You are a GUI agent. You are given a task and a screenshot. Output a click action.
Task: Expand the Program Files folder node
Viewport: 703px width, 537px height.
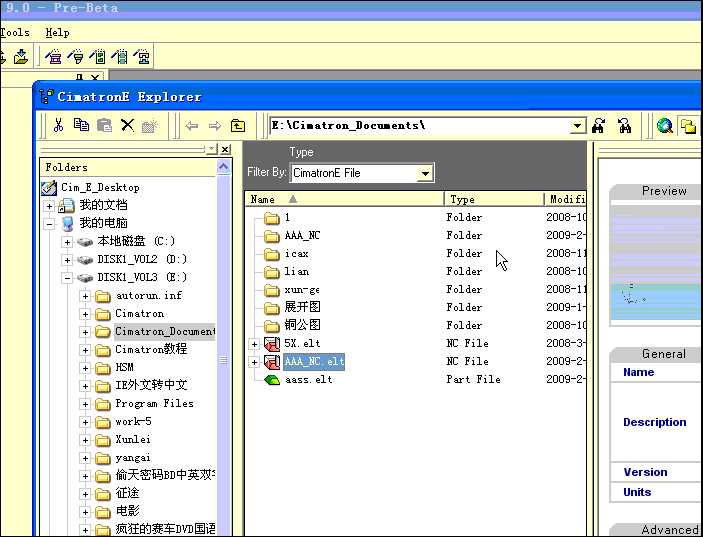[85, 404]
